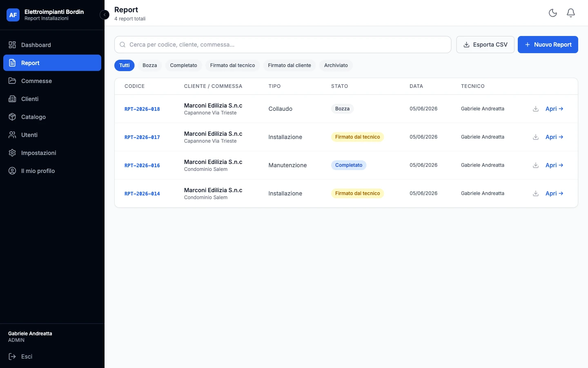Click the Bozza status badge in table
Image resolution: width=588 pixels, height=368 pixels.
coord(342,109)
